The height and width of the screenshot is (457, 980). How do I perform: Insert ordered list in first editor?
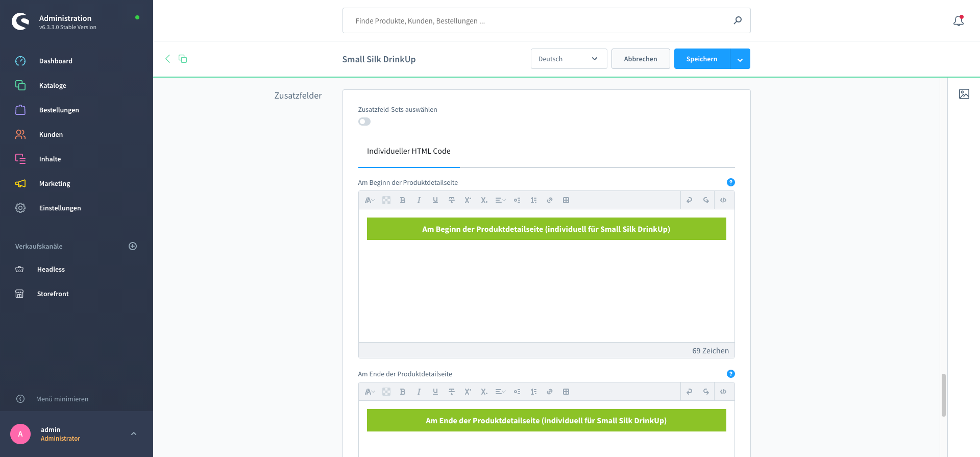point(533,200)
